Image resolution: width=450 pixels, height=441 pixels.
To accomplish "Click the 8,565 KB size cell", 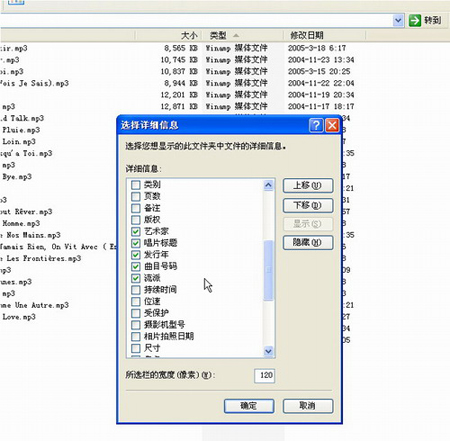I will pyautogui.click(x=181, y=48).
